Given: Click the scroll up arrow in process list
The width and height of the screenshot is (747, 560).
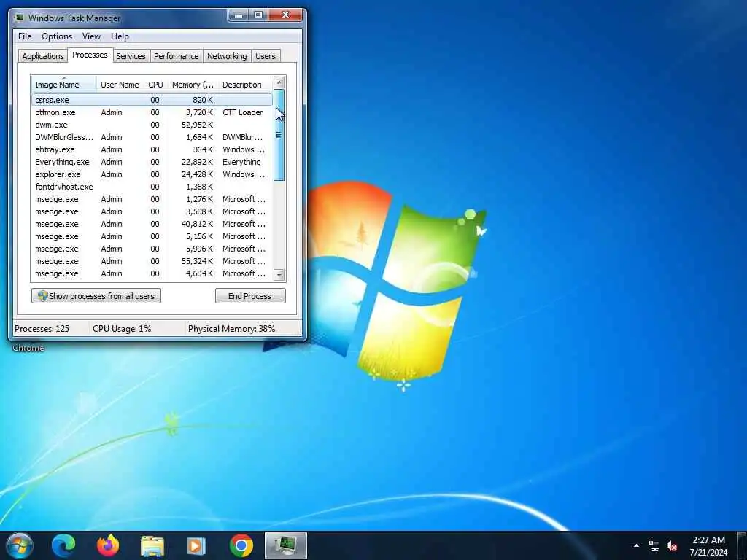Looking at the screenshot, I should point(279,82).
